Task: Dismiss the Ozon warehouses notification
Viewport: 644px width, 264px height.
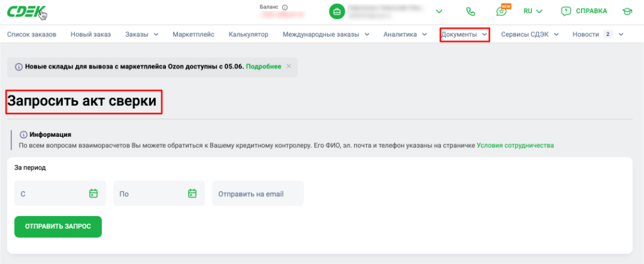Action: (289, 66)
